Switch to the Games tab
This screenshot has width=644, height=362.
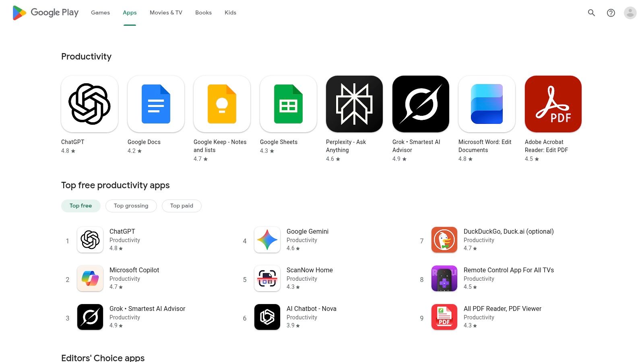point(100,13)
